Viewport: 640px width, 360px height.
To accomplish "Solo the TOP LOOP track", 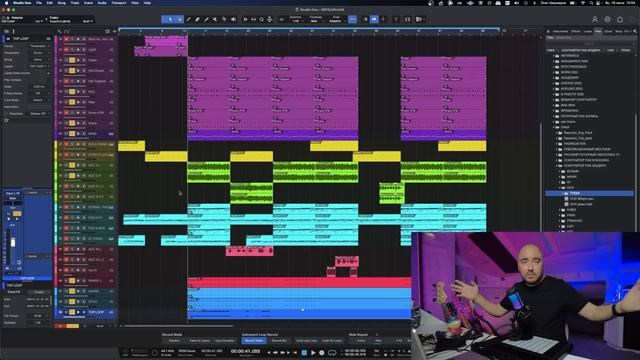I will (x=72, y=312).
